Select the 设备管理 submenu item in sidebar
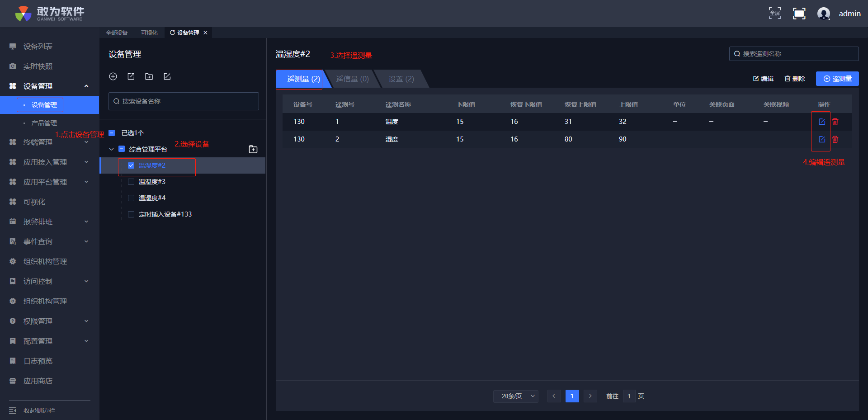 point(50,105)
